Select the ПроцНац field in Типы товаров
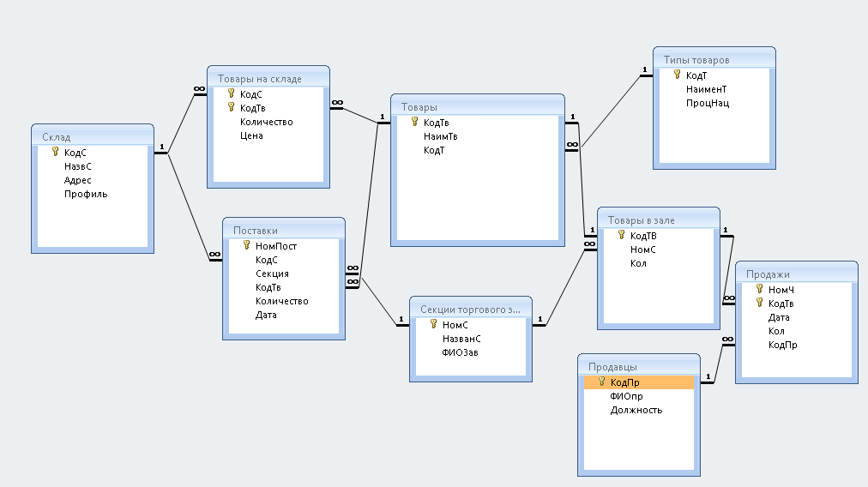The width and height of the screenshot is (868, 487). pos(708,103)
